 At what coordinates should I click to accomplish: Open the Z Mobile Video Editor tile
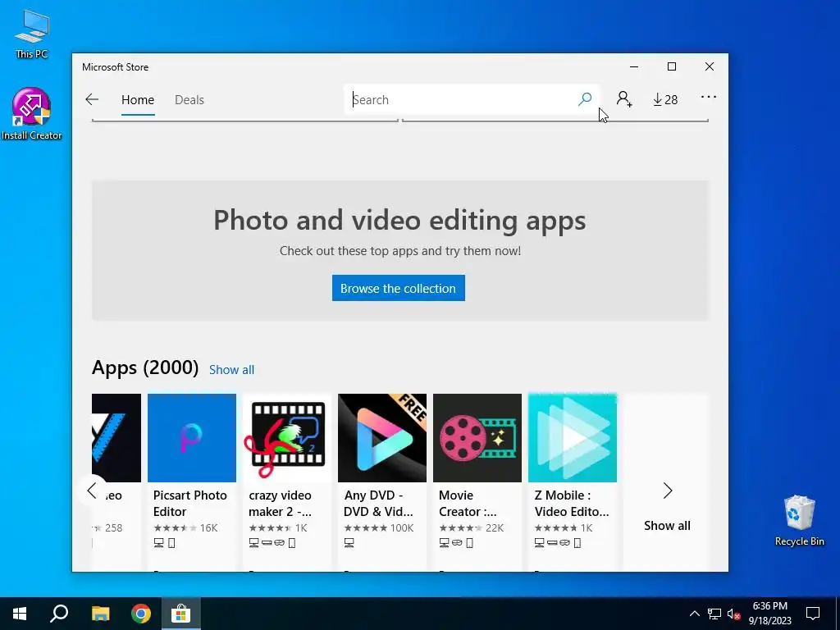tap(572, 482)
